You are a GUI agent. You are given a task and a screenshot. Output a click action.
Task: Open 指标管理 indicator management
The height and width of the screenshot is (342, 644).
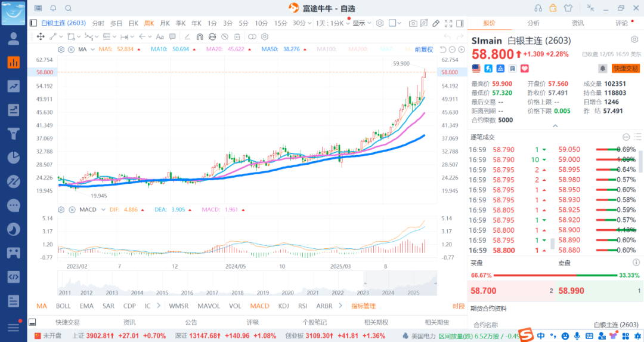pyautogui.click(x=363, y=306)
